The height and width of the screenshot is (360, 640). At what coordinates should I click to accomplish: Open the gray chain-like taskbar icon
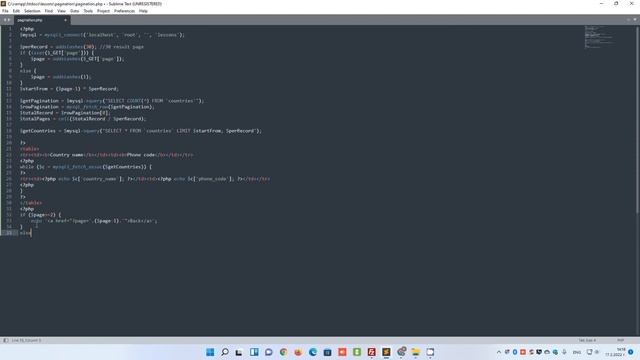click(401, 351)
